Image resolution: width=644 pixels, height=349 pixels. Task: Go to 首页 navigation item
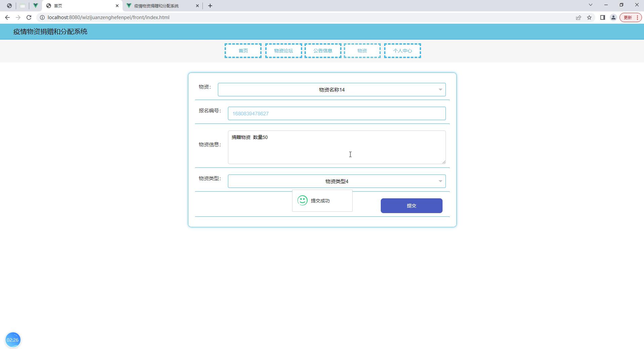[x=243, y=51]
